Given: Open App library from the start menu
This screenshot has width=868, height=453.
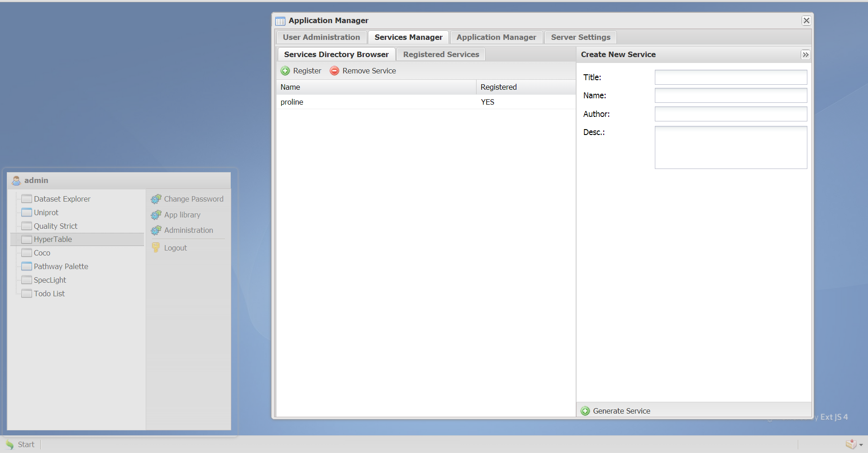Looking at the screenshot, I should tap(182, 215).
